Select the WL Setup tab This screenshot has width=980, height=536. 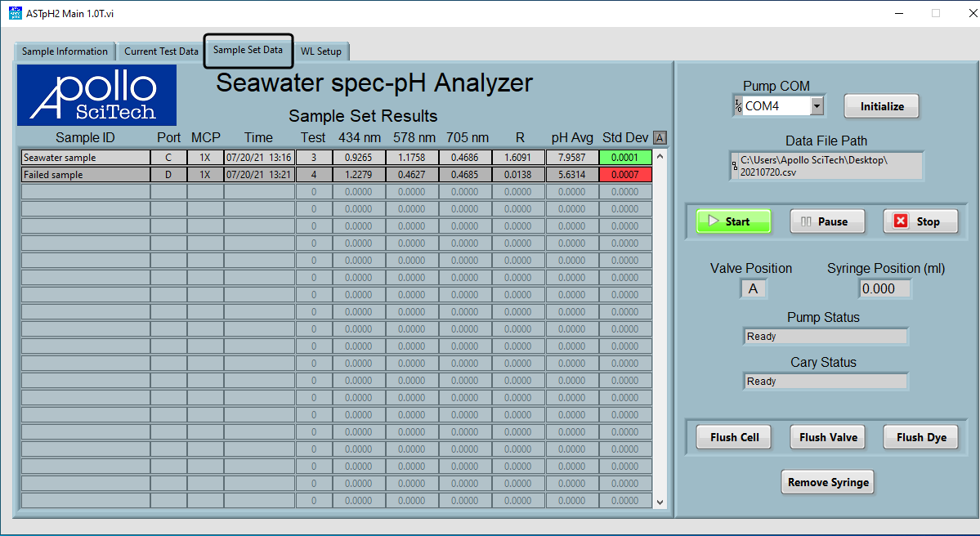[320, 51]
